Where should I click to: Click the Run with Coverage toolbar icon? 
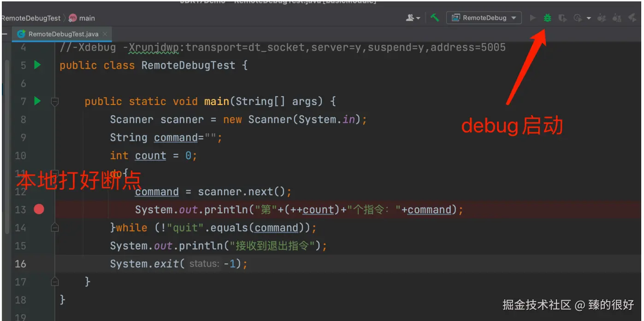click(x=562, y=18)
